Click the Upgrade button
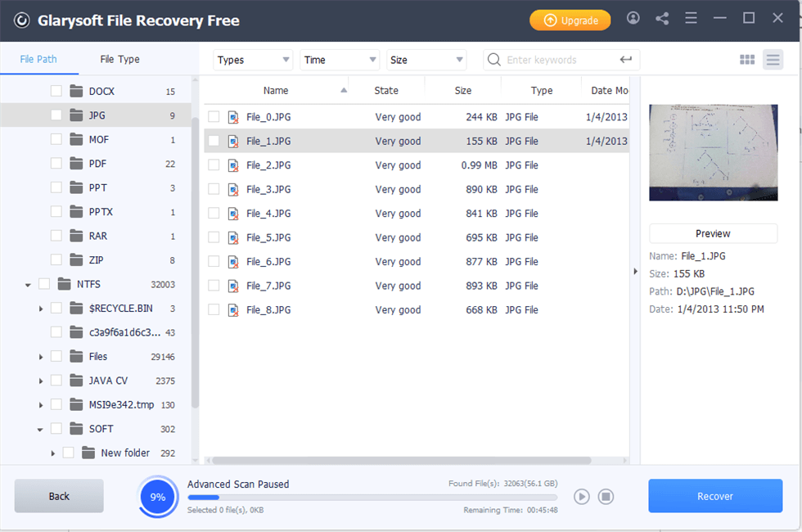The width and height of the screenshot is (802, 532). pyautogui.click(x=570, y=20)
